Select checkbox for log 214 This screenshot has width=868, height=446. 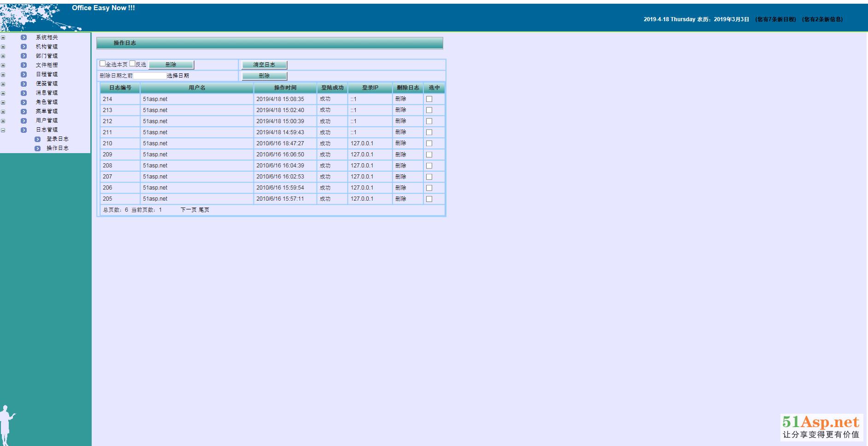click(429, 99)
